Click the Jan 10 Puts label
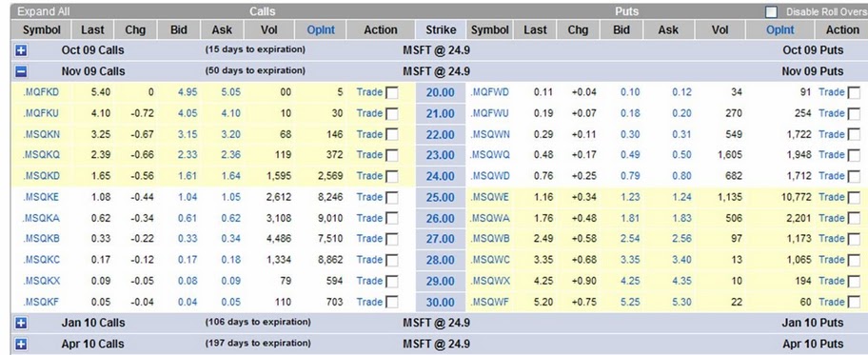Screen dimensions: 868x355 click(813, 323)
